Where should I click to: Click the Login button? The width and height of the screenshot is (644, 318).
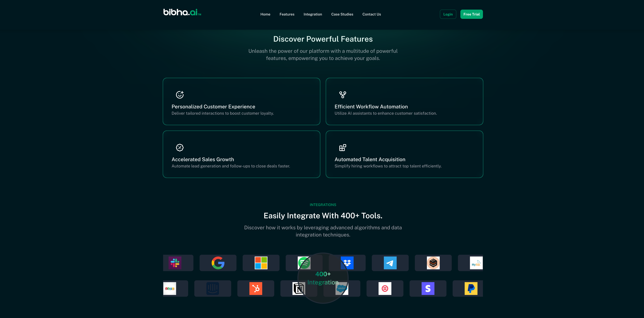(x=448, y=14)
